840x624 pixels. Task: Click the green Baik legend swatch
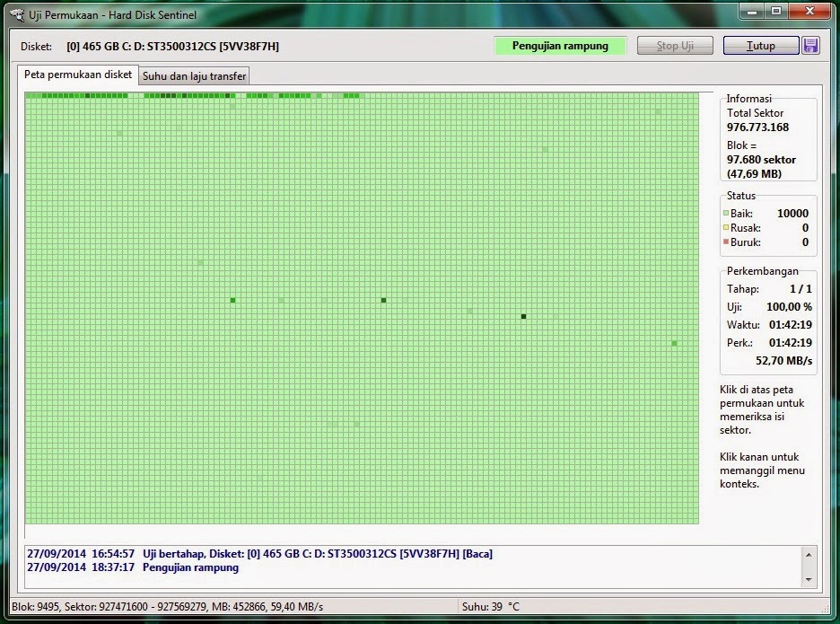(726, 213)
